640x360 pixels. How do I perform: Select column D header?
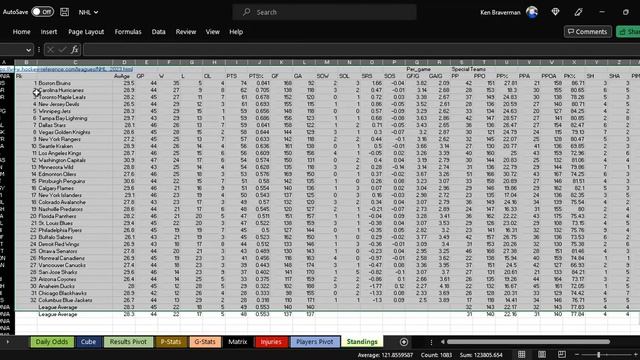pos(124,62)
